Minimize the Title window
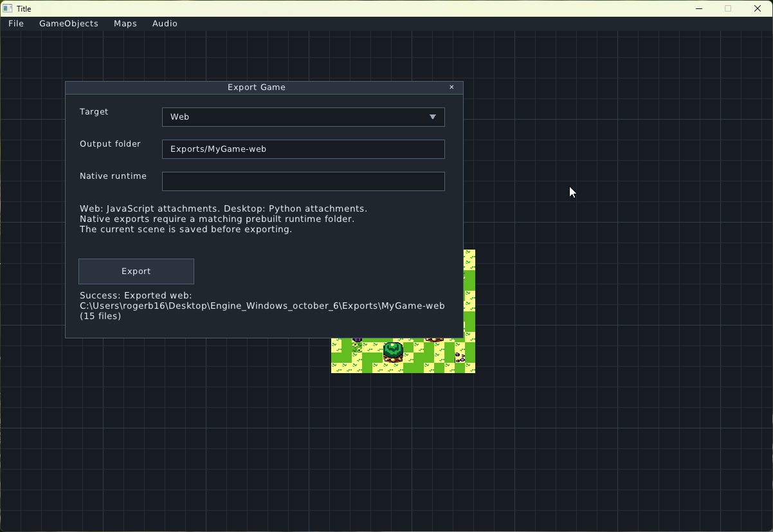Screen dimensions: 773x532 pyautogui.click(x=699, y=8)
